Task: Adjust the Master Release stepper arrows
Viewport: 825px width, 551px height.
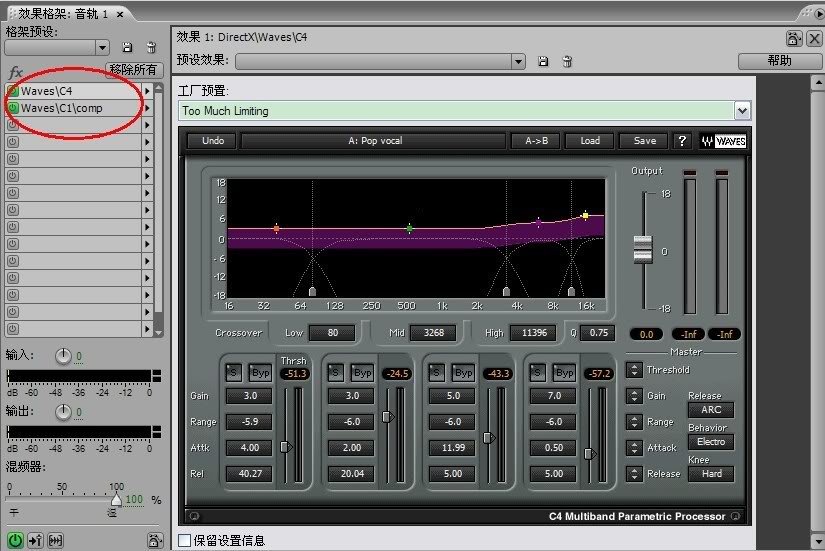Action: click(x=634, y=474)
